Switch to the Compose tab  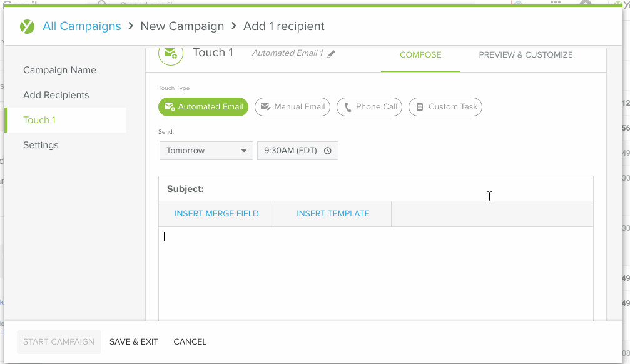point(420,55)
